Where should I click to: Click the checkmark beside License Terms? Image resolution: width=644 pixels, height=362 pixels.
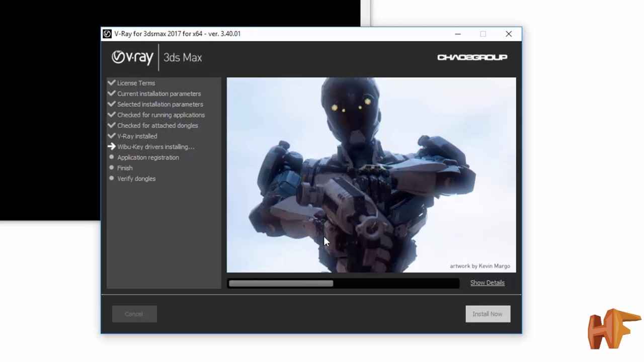point(112,83)
